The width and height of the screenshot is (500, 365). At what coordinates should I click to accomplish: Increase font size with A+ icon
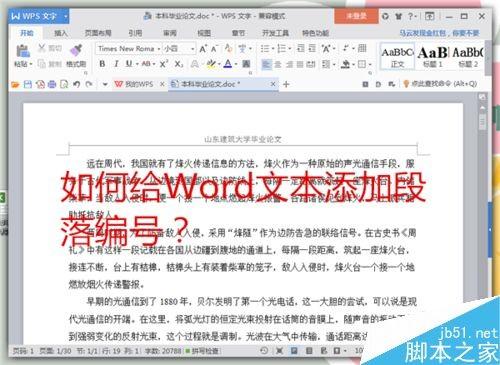tap(203, 49)
